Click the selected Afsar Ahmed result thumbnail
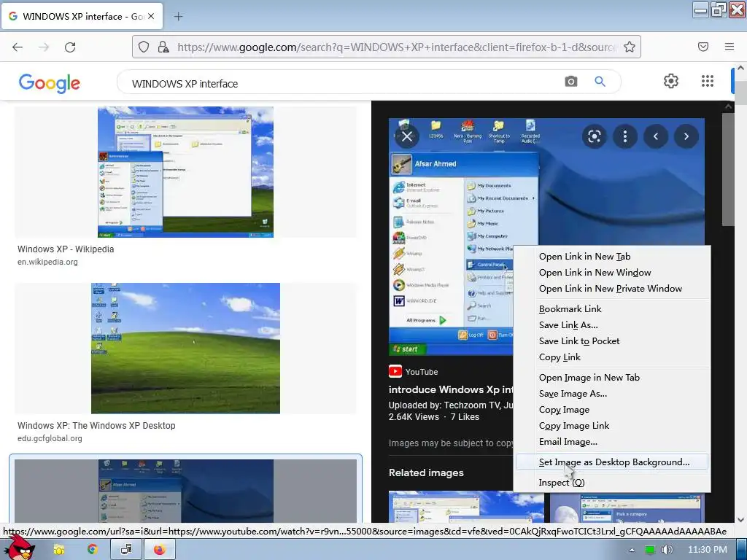 pyautogui.click(x=185, y=491)
